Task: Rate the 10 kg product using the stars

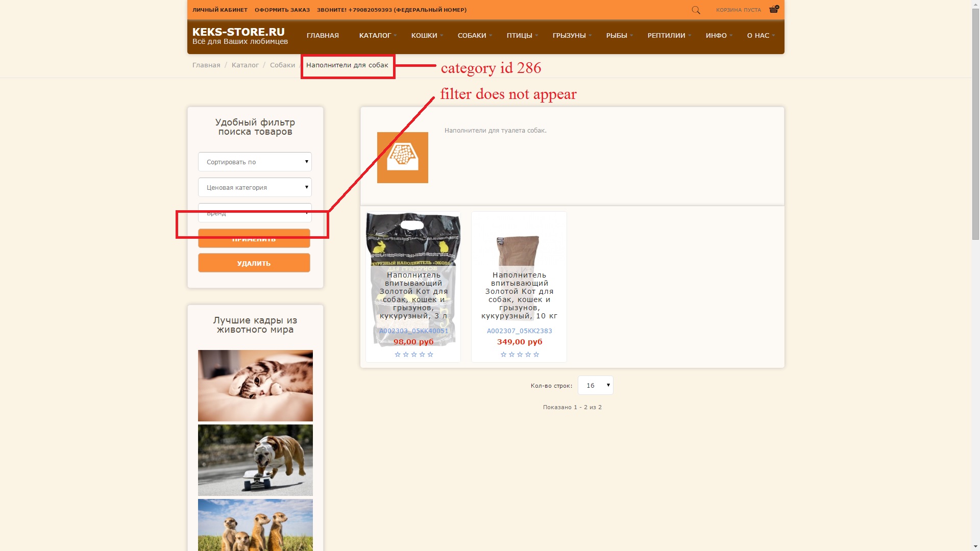Action: pos(519,355)
